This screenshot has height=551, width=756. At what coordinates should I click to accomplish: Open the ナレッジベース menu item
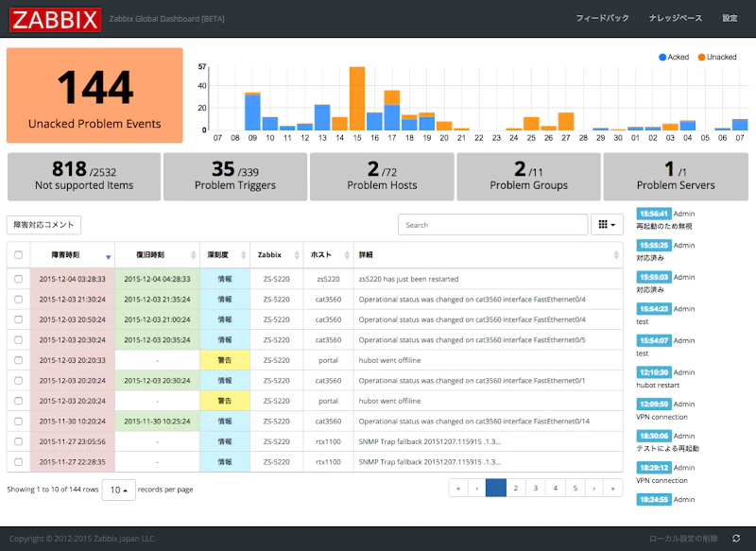676,18
